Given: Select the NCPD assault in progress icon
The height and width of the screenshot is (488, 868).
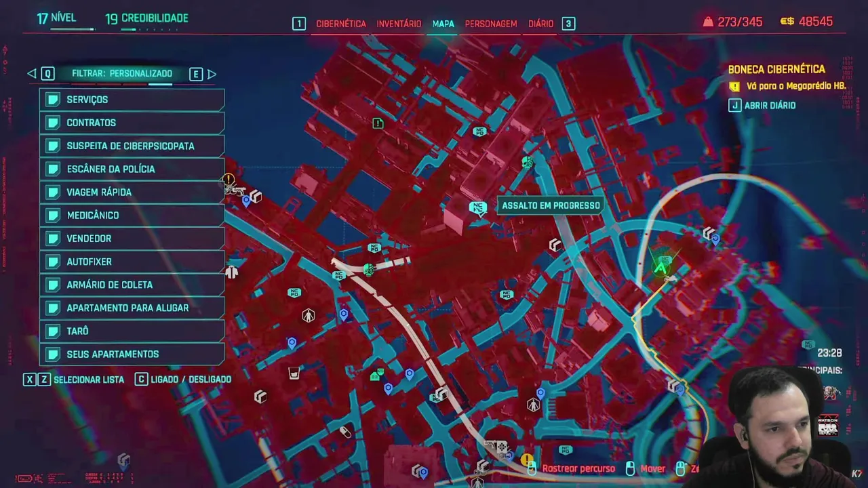Looking at the screenshot, I should (x=478, y=207).
